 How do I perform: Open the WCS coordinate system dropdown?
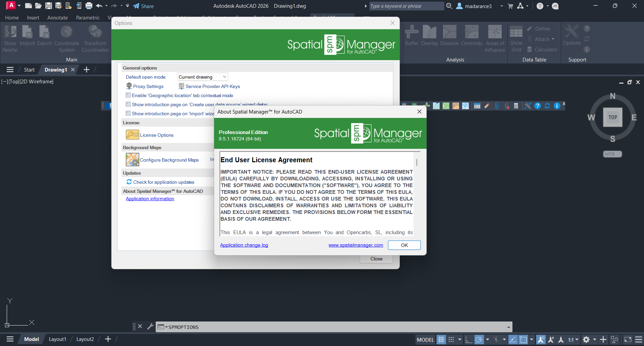(x=612, y=154)
